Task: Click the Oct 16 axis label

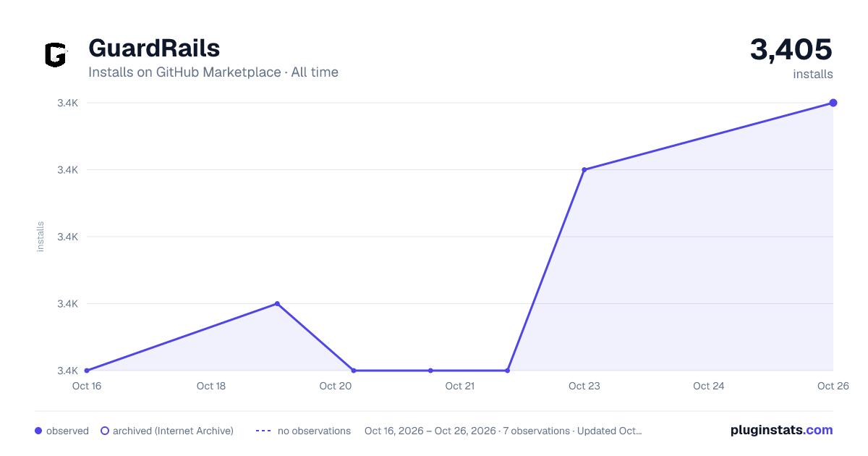Action: [87, 386]
